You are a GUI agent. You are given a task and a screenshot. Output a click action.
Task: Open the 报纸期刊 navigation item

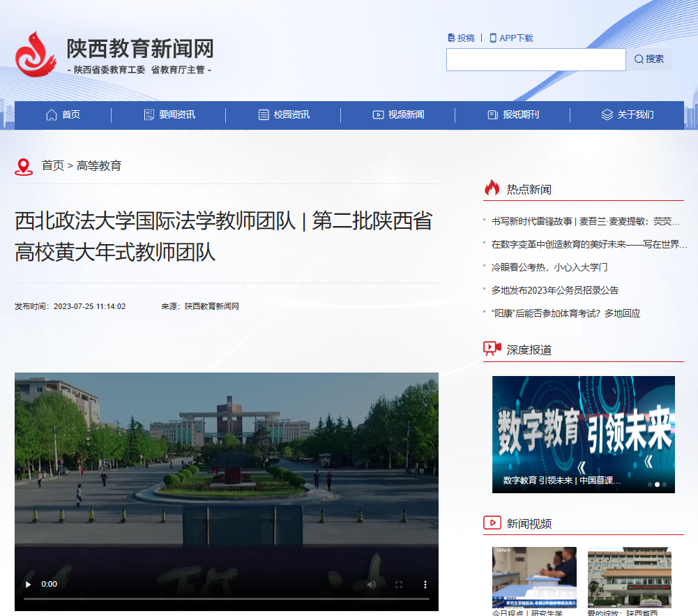click(x=513, y=115)
